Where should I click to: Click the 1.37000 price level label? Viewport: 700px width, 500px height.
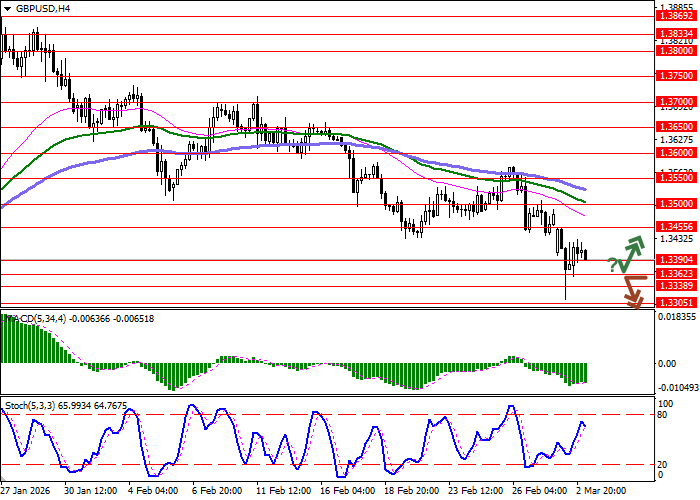point(675,102)
